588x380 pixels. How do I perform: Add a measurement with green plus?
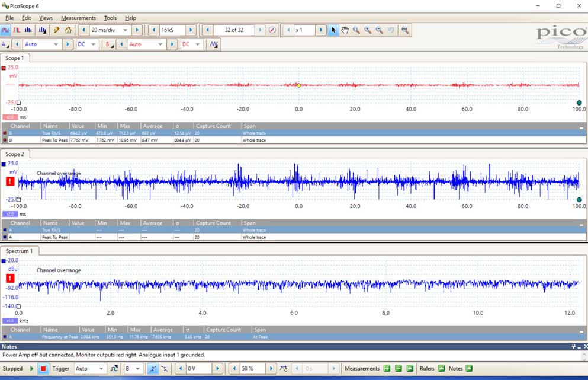(x=387, y=369)
